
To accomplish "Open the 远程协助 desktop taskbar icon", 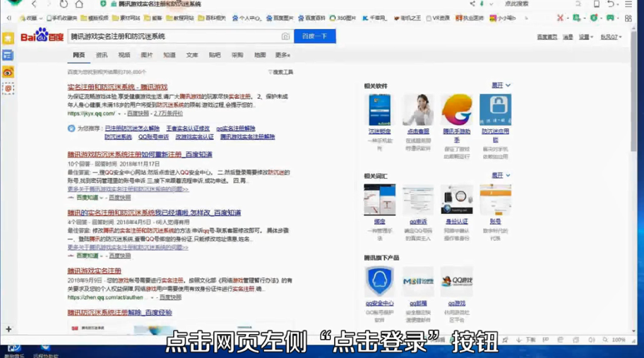I will (x=45, y=350).
